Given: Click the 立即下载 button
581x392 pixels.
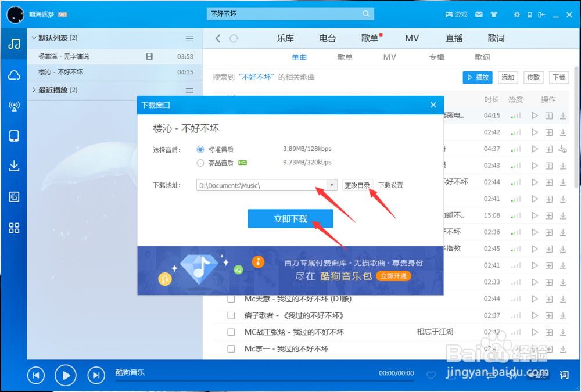Looking at the screenshot, I should click(290, 218).
